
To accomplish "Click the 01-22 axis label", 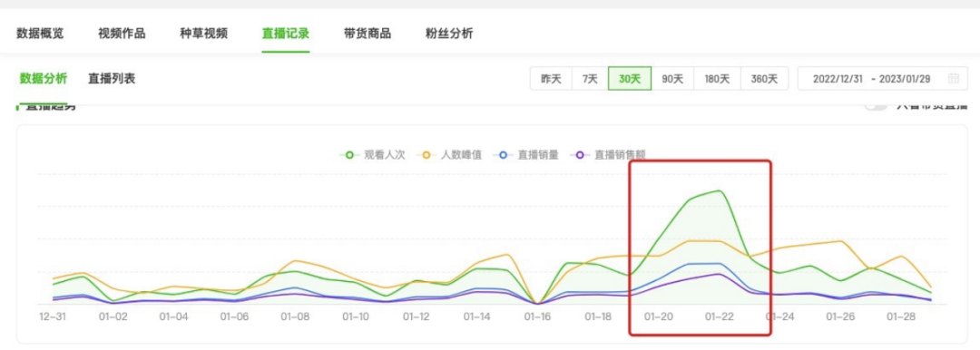I will 720,316.
